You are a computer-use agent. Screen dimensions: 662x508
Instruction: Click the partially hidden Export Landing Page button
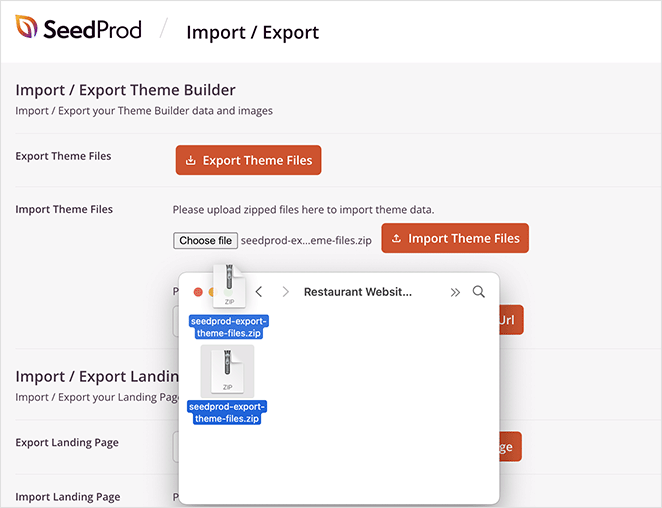(x=509, y=446)
